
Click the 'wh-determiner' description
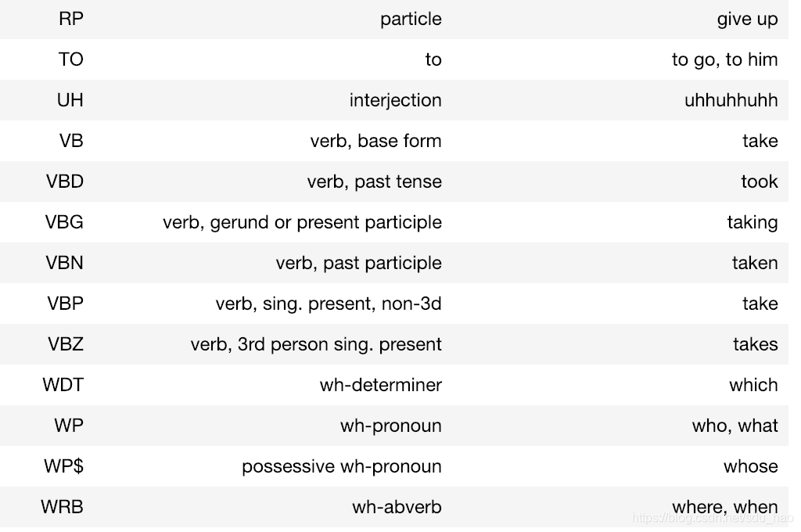[x=381, y=385]
